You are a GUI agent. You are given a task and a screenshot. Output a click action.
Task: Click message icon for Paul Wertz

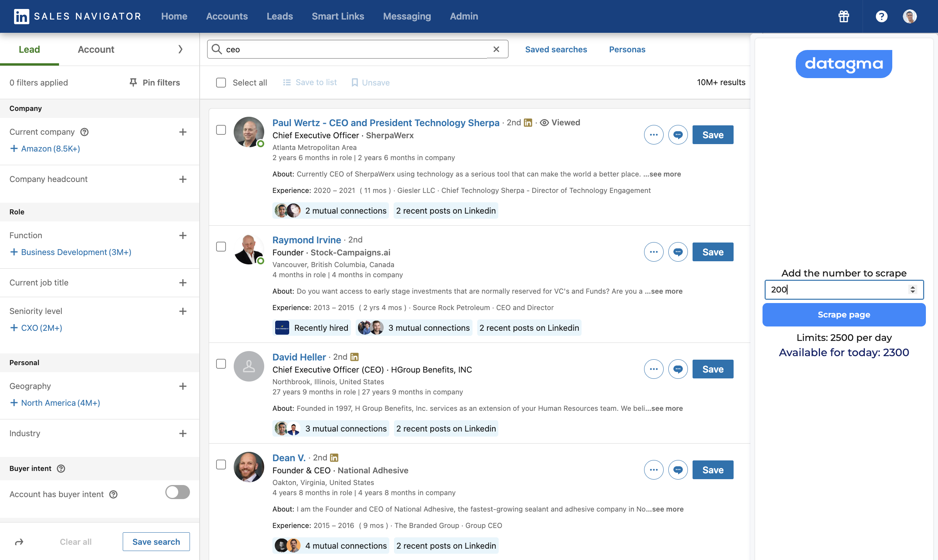[x=678, y=135]
